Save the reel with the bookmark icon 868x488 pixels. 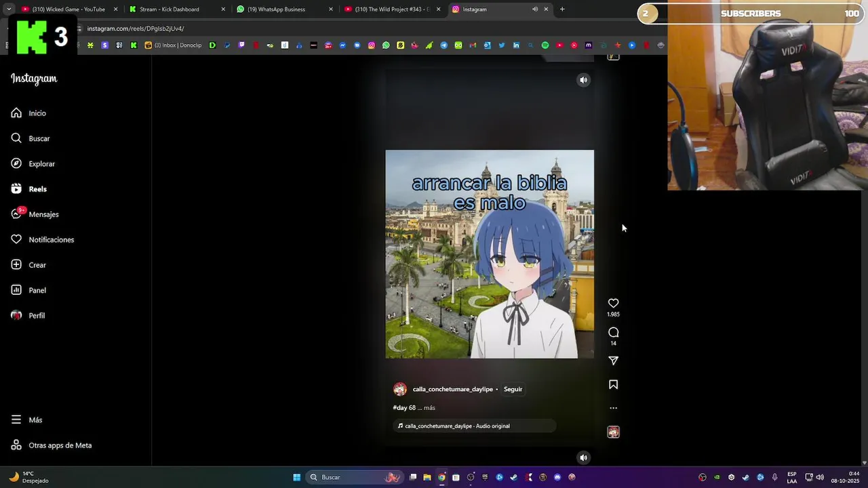[x=613, y=384]
